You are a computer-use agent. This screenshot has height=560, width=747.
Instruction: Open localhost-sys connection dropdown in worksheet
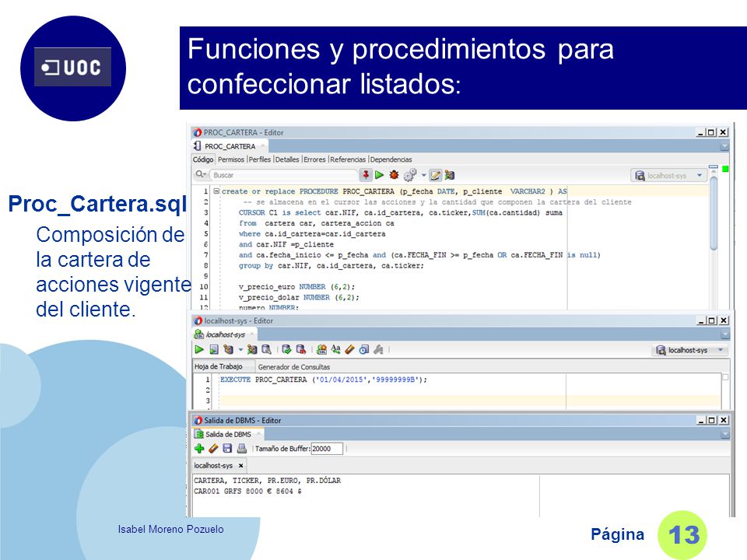(x=690, y=351)
